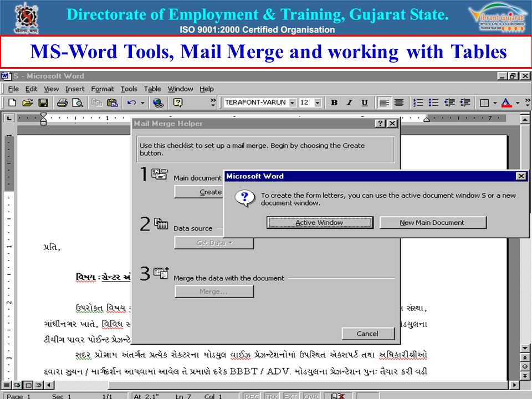The height and width of the screenshot is (399, 532).
Task: Click the spelling check status icon
Action: tap(338, 396)
